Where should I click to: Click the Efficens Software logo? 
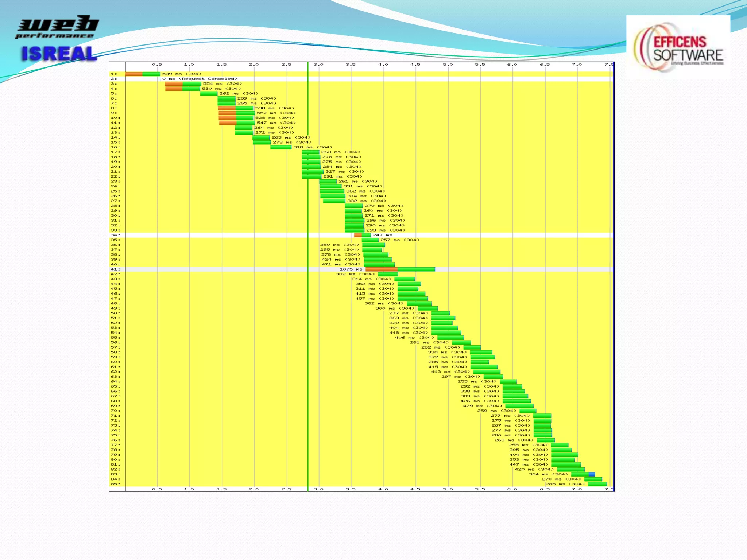coord(678,47)
